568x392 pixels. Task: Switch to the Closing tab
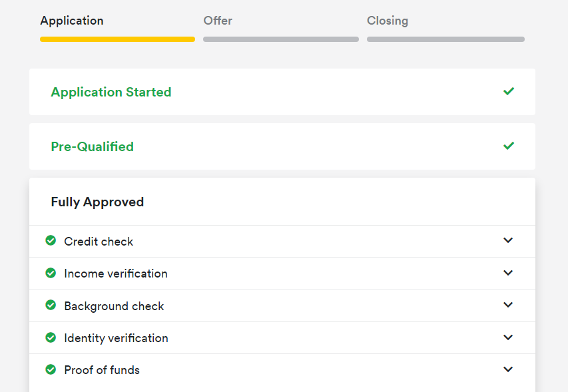[388, 21]
